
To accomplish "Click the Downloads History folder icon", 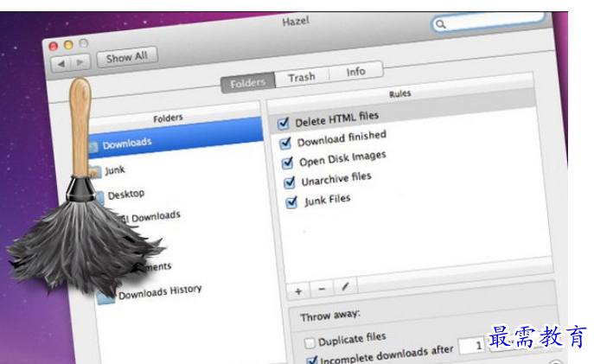I will click(105, 297).
